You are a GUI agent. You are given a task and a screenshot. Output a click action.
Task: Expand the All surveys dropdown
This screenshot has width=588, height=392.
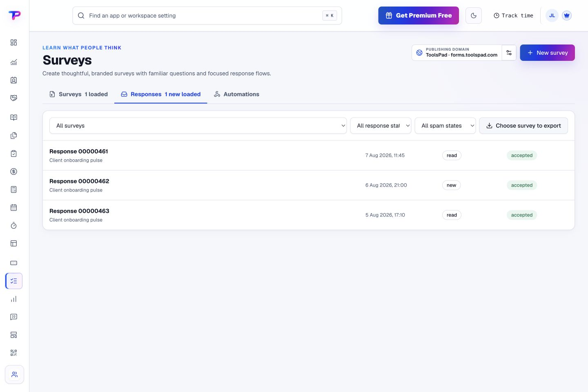tap(198, 126)
